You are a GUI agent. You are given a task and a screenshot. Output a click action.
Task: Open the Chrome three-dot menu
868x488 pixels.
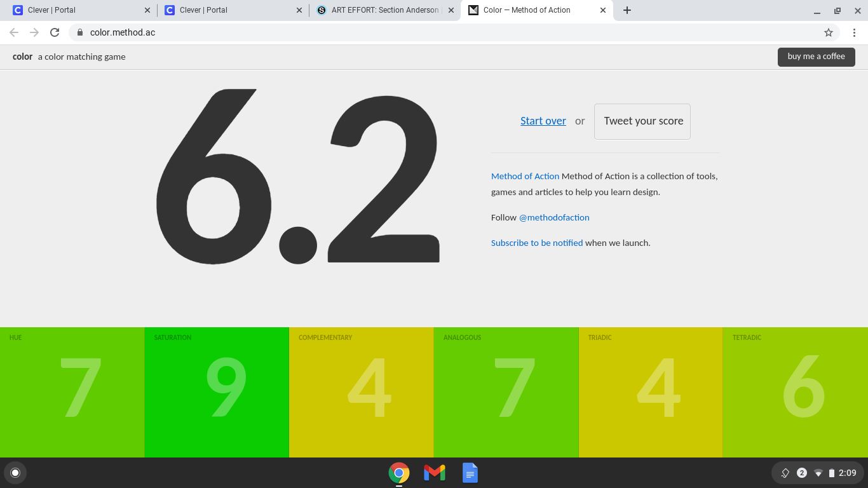click(854, 32)
